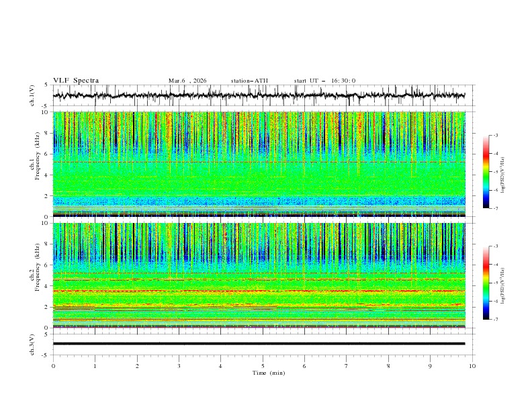532x411 pixels.
Task: Select the start UT 16:30:0 text
Action: tap(324, 81)
